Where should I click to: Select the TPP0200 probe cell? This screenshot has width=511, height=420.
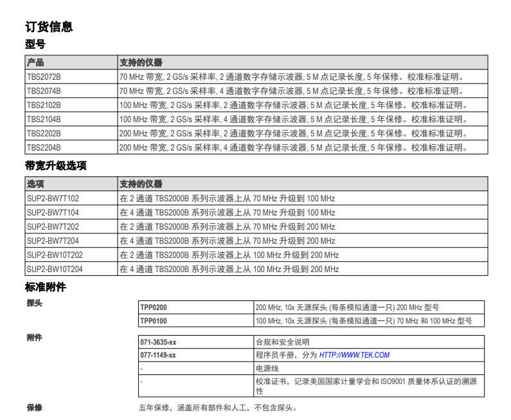(196, 307)
